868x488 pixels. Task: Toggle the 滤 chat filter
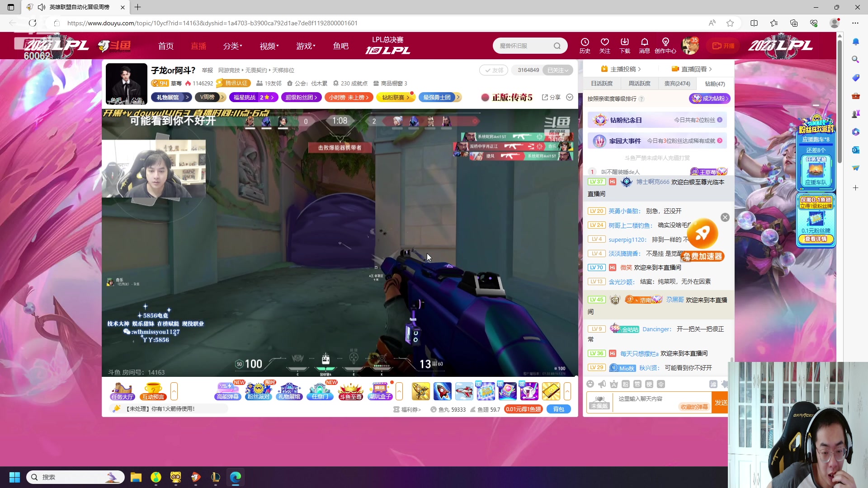pyautogui.click(x=713, y=384)
